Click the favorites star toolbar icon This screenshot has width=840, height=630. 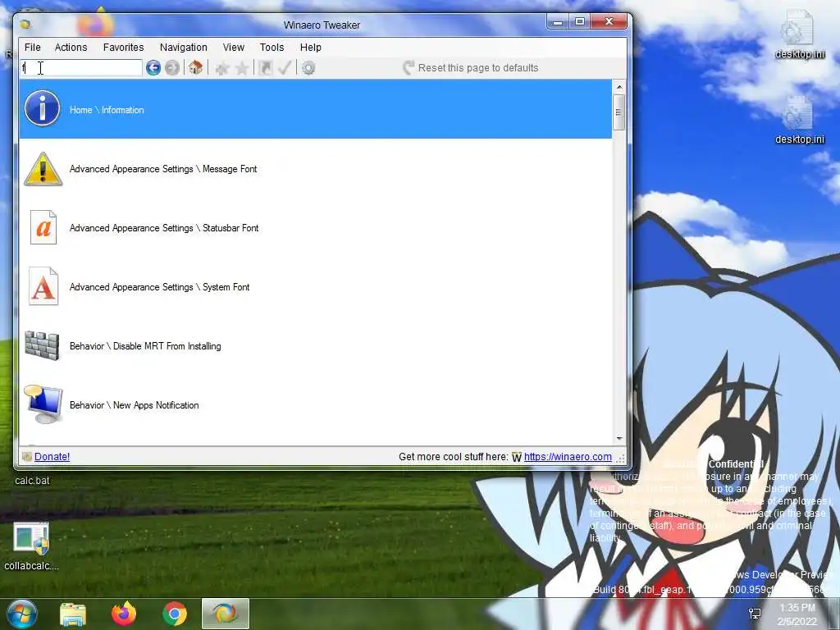242,68
